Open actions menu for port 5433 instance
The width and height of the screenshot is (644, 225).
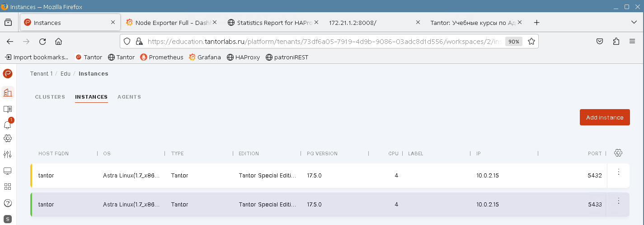point(619,201)
